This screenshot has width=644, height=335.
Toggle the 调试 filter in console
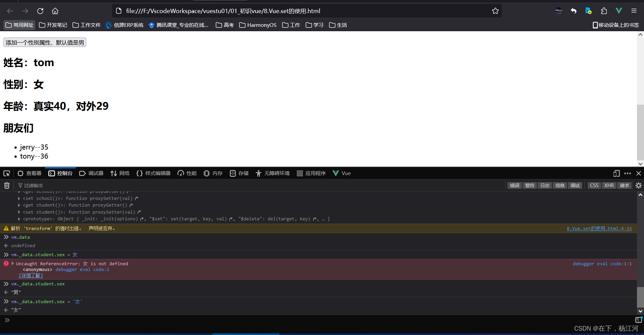(x=575, y=185)
